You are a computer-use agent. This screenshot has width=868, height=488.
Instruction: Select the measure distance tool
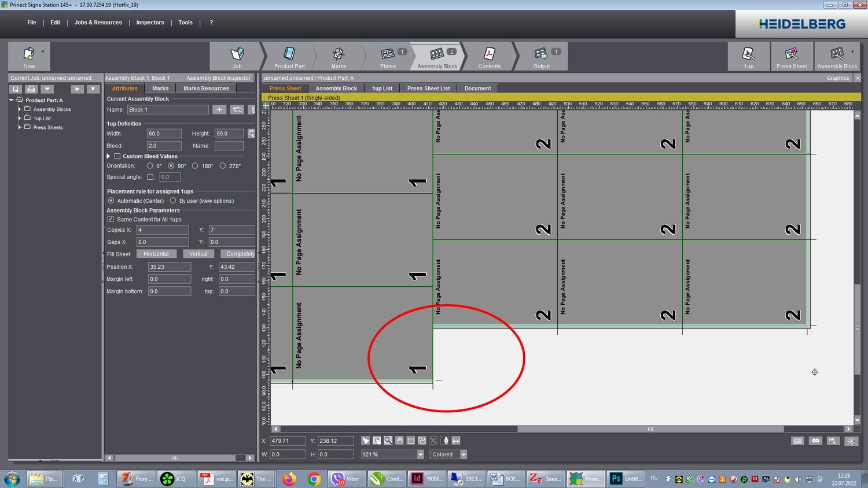tap(456, 441)
